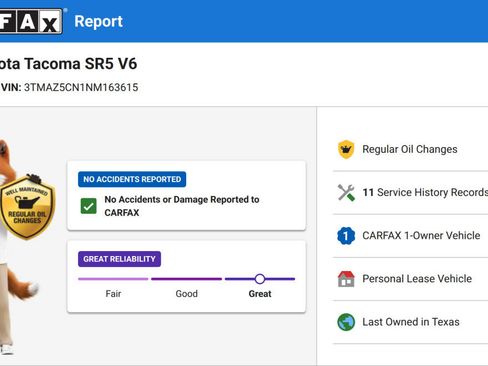Screen dimensions: 488x366
Task: Click the red house Personal Lease icon
Action: 346,279
